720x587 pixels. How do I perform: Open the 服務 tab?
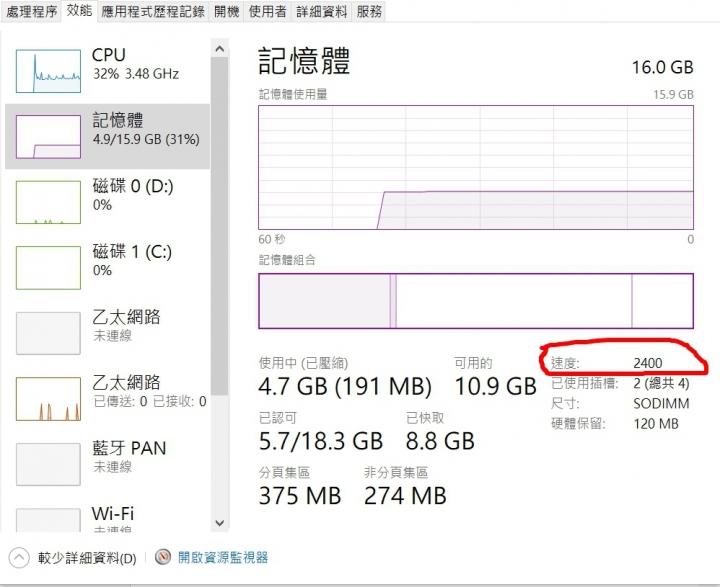(369, 11)
